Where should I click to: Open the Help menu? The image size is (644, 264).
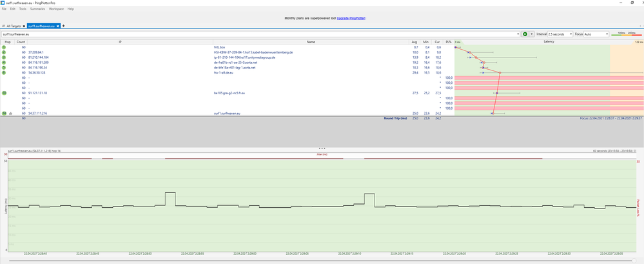click(71, 8)
